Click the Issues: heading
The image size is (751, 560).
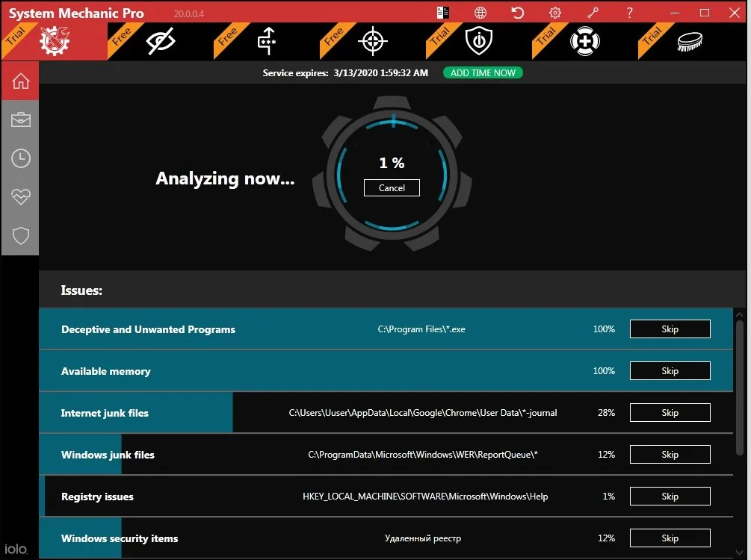tap(81, 290)
